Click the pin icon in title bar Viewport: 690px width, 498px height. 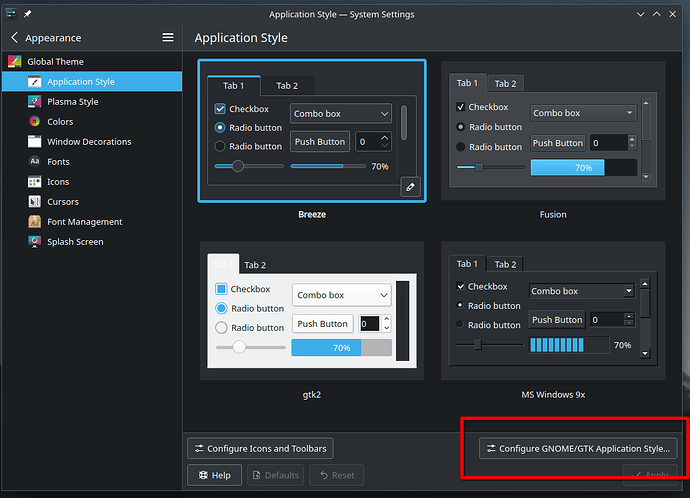27,14
